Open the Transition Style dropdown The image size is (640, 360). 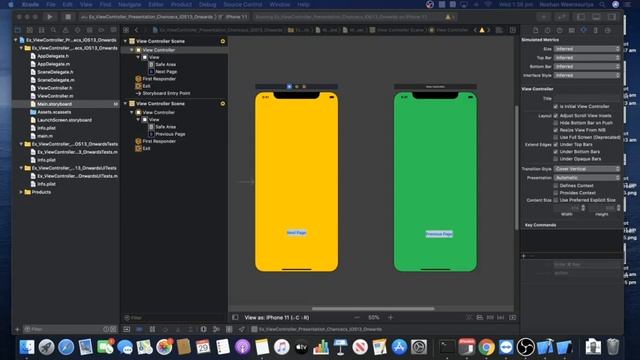(587, 169)
